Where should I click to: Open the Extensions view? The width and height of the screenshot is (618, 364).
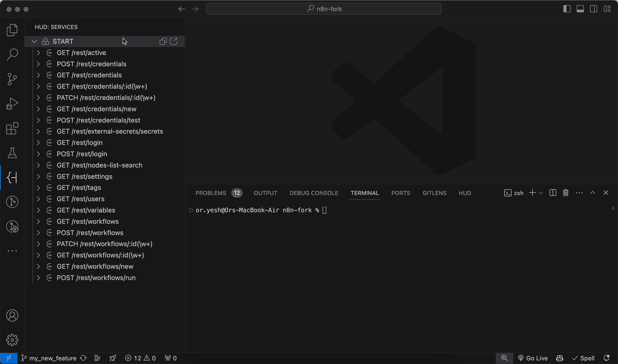click(x=12, y=128)
